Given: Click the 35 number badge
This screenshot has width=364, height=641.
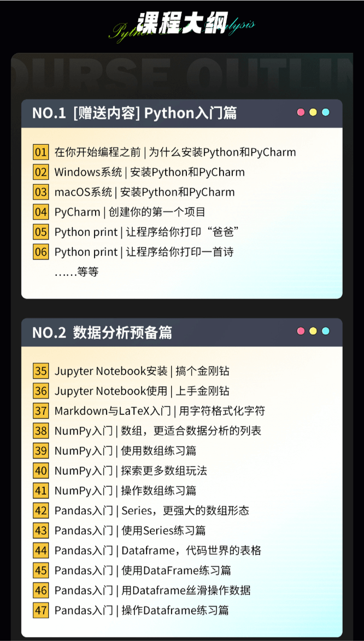Looking at the screenshot, I should [40, 371].
